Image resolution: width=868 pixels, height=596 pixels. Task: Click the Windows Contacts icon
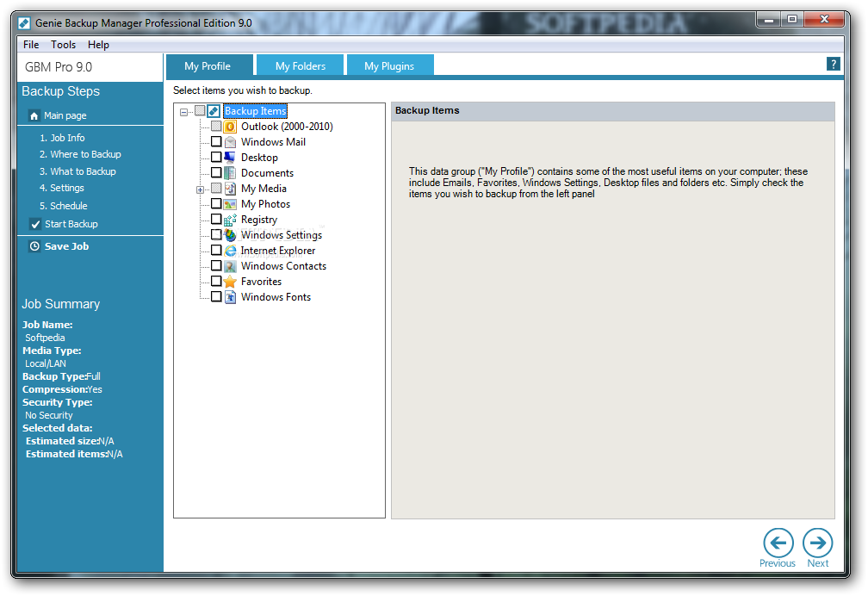click(x=230, y=266)
